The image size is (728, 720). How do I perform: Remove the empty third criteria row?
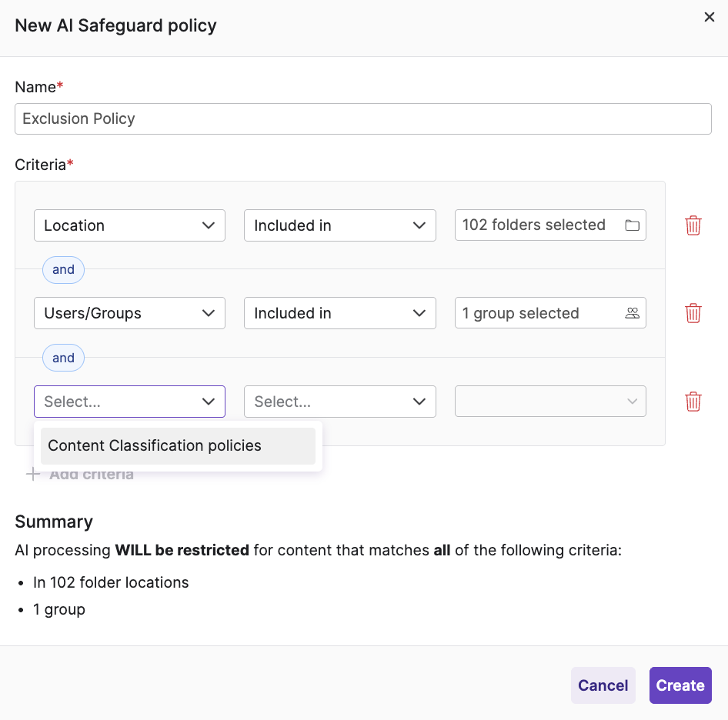point(693,402)
